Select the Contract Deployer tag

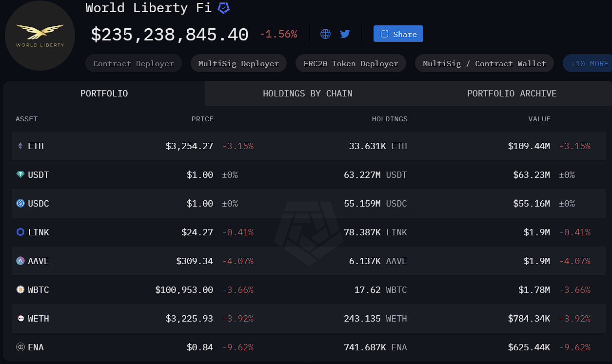coord(133,63)
